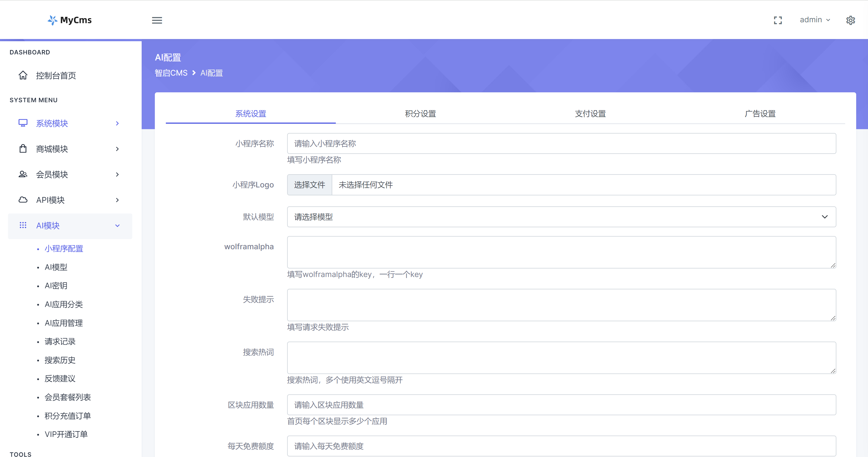Collapse the AI模块 chevron
This screenshot has height=457, width=868.
pyautogui.click(x=117, y=226)
